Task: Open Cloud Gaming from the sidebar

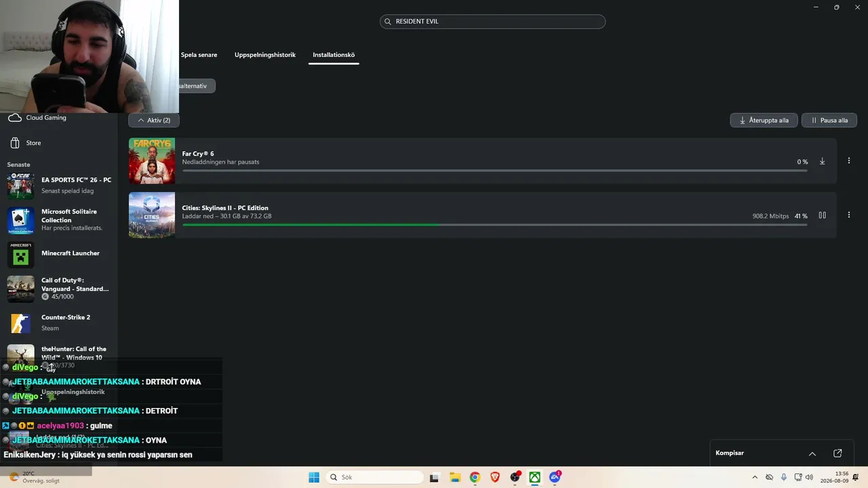Action: (37, 118)
